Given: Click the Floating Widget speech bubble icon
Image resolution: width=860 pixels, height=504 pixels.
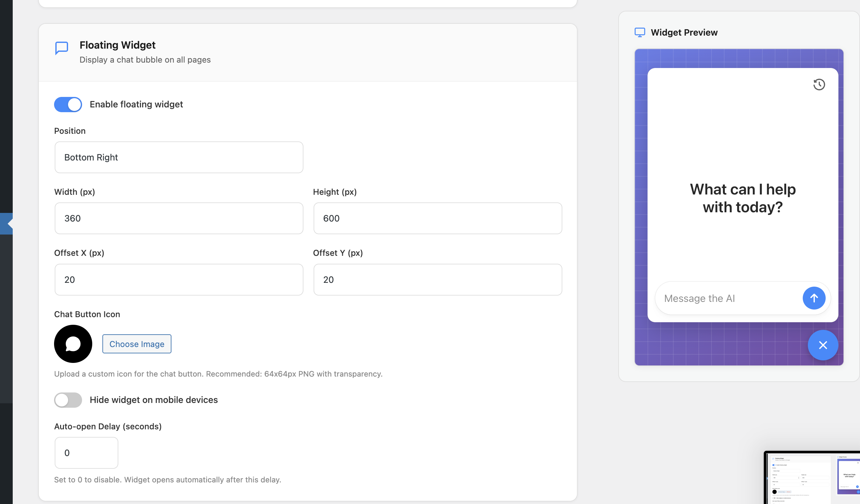Looking at the screenshot, I should point(62,48).
